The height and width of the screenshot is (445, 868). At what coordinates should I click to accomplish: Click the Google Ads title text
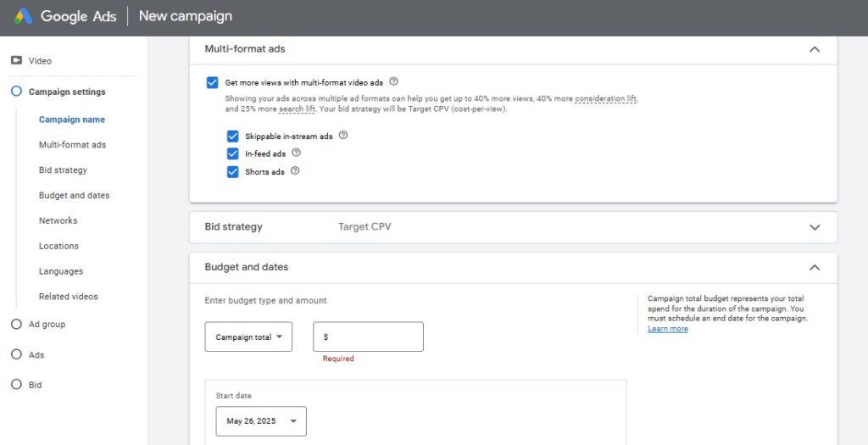79,16
